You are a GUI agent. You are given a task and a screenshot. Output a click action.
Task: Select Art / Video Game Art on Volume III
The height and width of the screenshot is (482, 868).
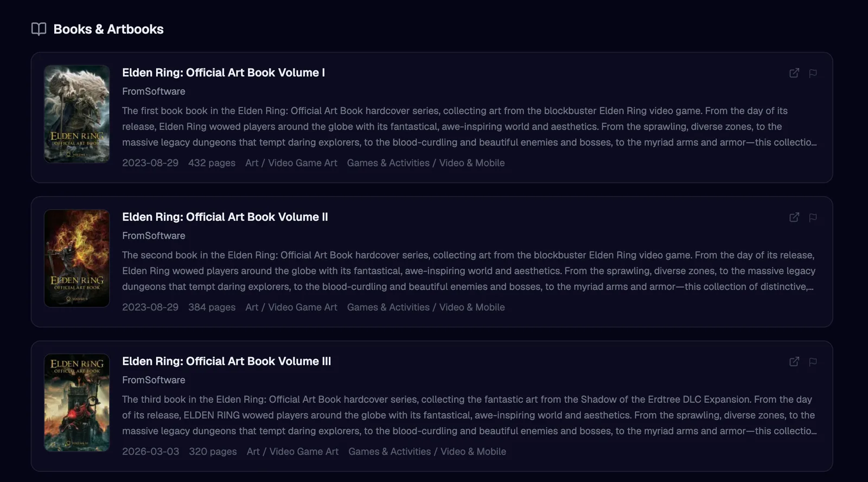[292, 451]
